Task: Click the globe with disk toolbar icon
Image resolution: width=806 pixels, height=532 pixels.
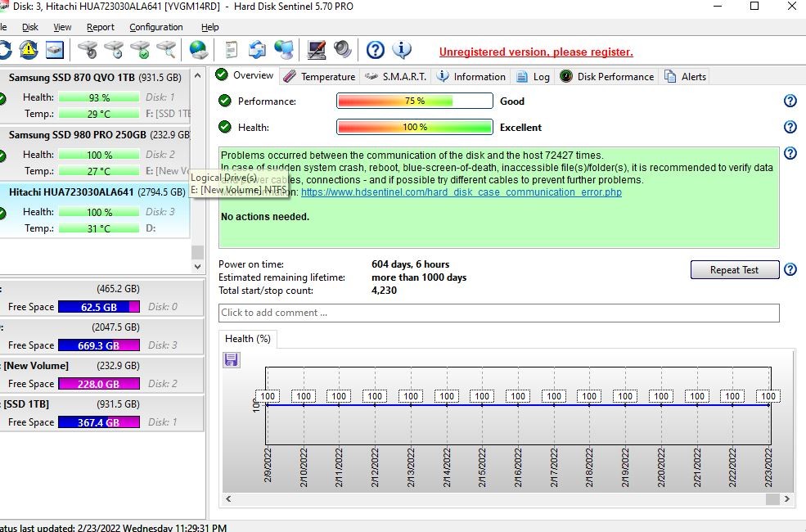Action: tap(198, 50)
